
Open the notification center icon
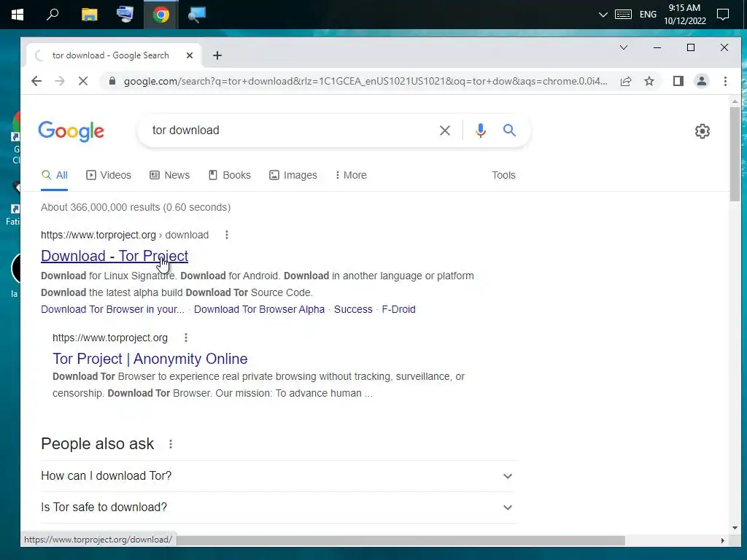coord(723,15)
